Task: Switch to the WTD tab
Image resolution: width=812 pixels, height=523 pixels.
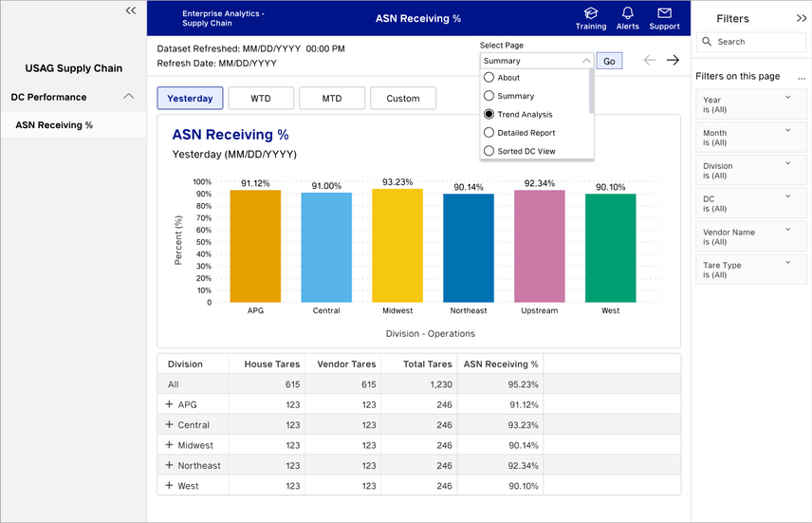Action: click(x=261, y=98)
